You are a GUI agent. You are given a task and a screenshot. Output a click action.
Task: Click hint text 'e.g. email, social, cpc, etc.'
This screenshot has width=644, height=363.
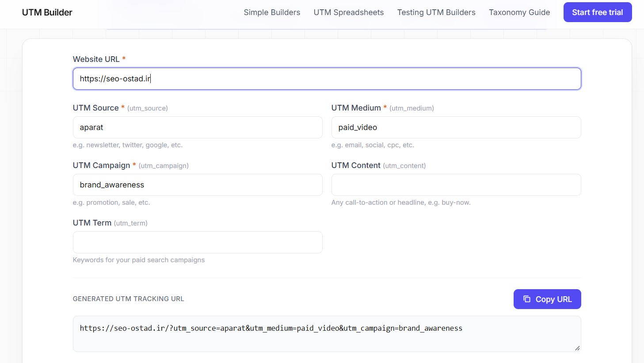[x=373, y=145]
